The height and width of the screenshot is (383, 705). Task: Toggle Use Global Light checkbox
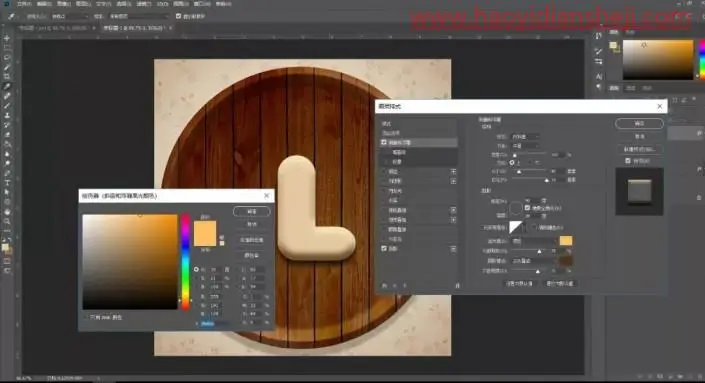point(527,208)
